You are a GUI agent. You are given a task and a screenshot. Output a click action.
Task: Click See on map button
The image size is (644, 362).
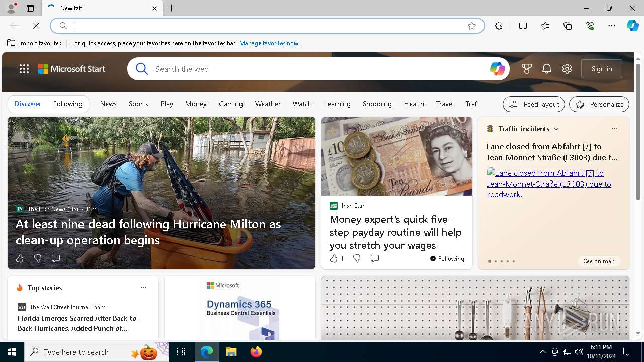[x=599, y=261]
